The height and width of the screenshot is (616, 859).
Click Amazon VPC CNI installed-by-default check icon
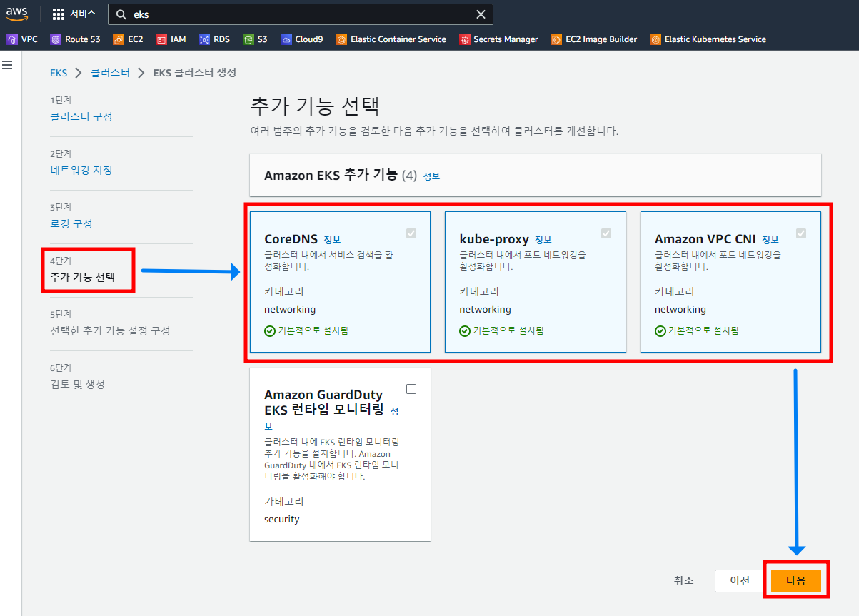pyautogui.click(x=660, y=331)
